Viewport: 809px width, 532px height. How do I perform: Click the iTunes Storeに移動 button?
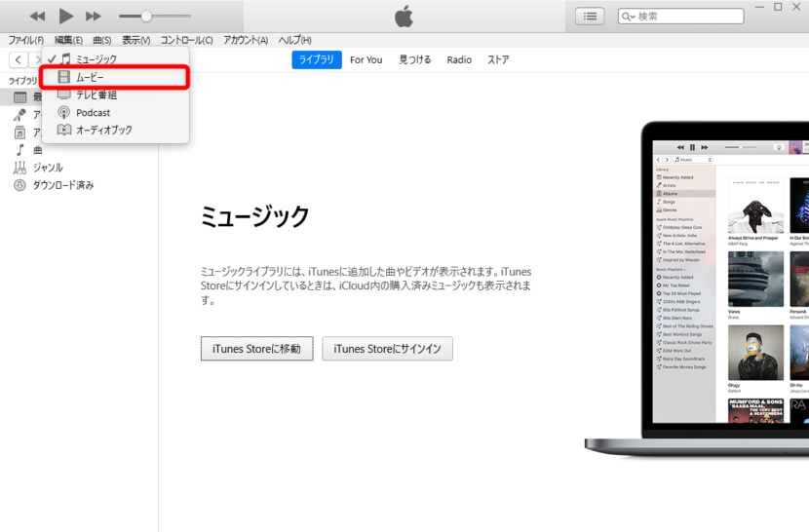click(x=257, y=349)
